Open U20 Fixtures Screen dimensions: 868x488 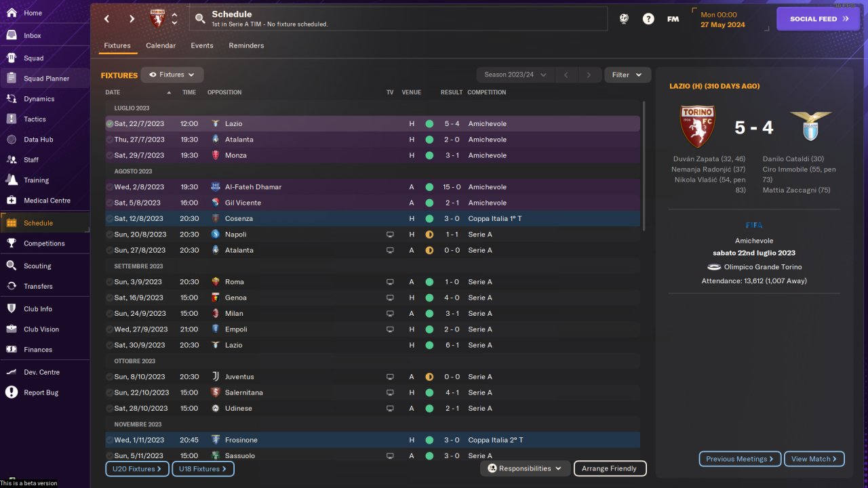[137, 468]
